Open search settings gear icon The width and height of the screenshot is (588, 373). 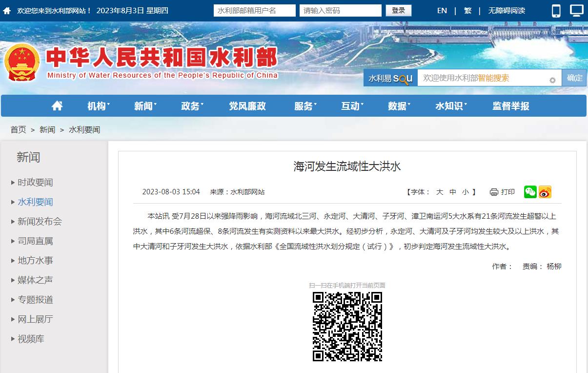point(552,80)
